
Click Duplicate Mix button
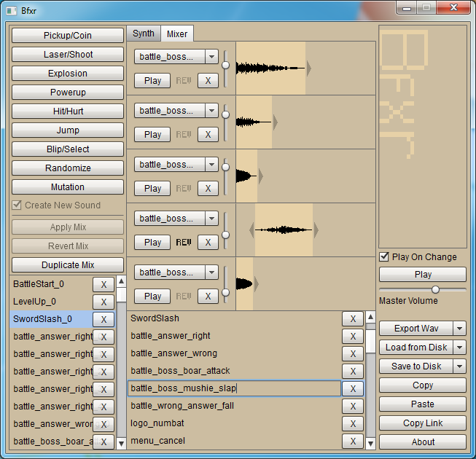68,265
